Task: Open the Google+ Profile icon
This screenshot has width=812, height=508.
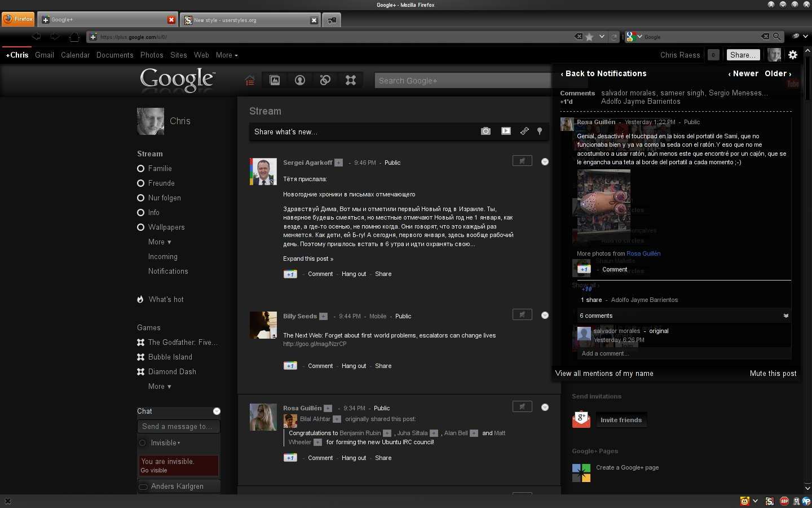Action: point(300,80)
